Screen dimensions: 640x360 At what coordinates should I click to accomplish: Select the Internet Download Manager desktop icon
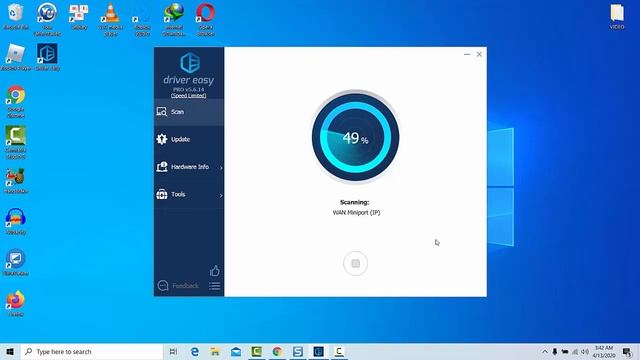pyautogui.click(x=174, y=19)
